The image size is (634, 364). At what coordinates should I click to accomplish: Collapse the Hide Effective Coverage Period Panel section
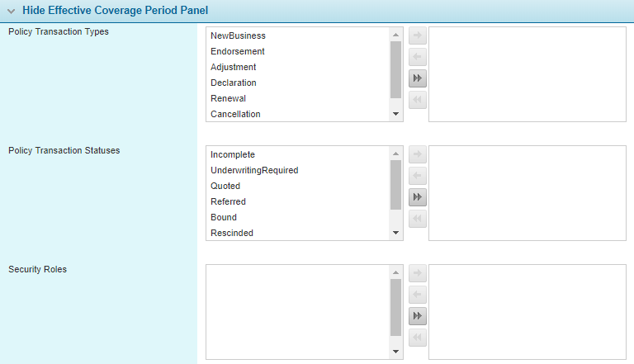coord(11,12)
